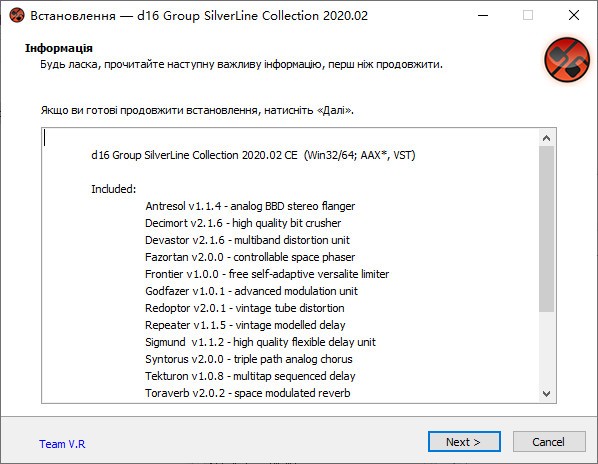
Task: Click the Decimort v2.1.6 text line
Action: tap(243, 223)
